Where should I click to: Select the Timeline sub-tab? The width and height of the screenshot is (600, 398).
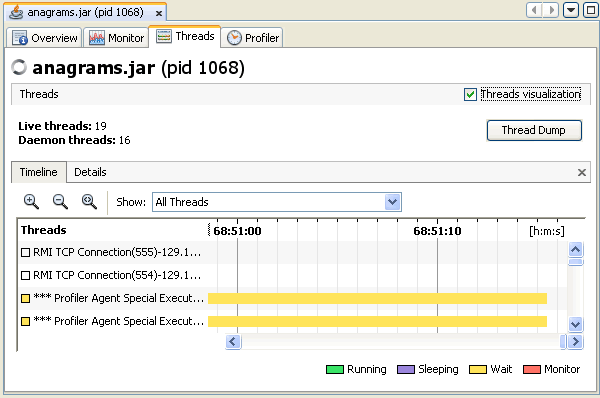click(x=39, y=172)
